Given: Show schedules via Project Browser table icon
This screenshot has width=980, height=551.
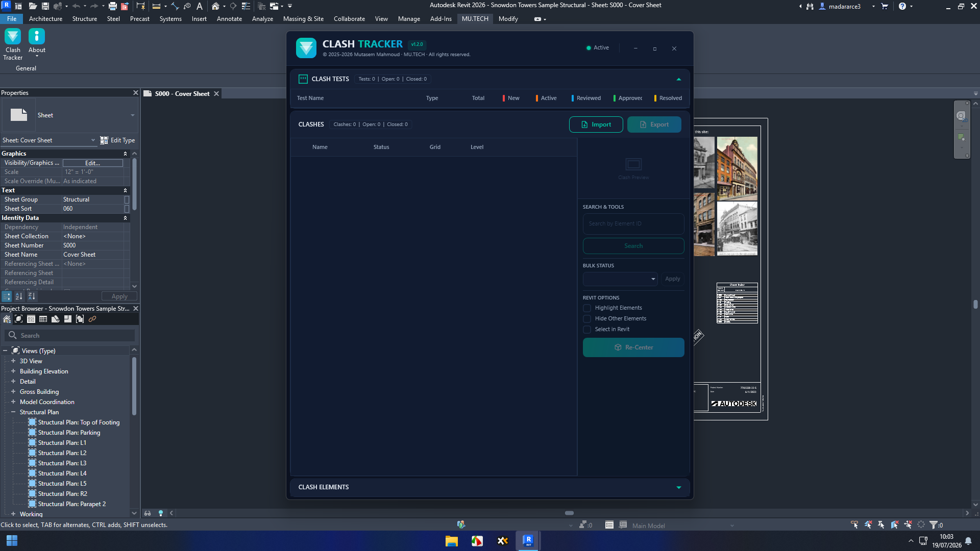Looking at the screenshot, I should pos(43,319).
